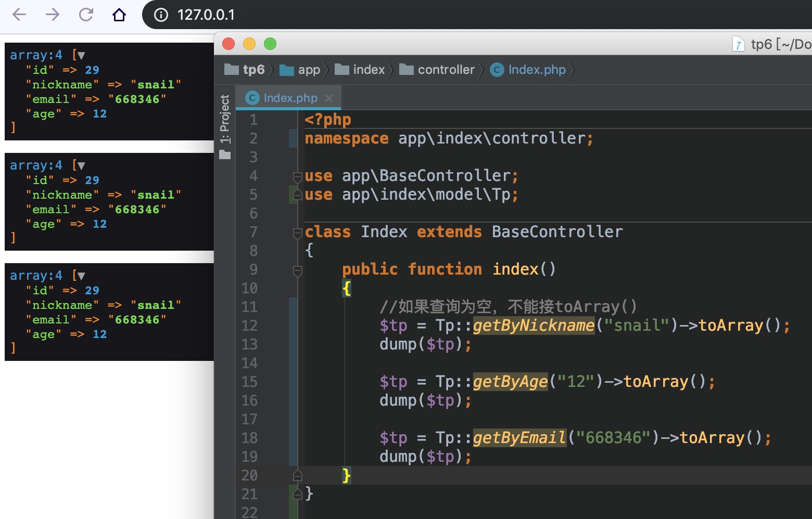Open the app breadcrumb folder

(x=300, y=70)
